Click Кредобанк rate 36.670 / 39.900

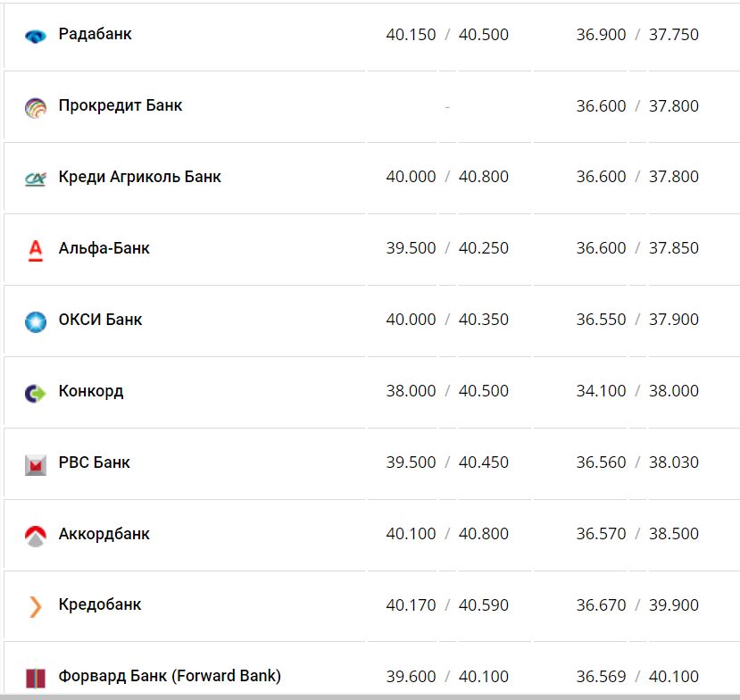637,605
